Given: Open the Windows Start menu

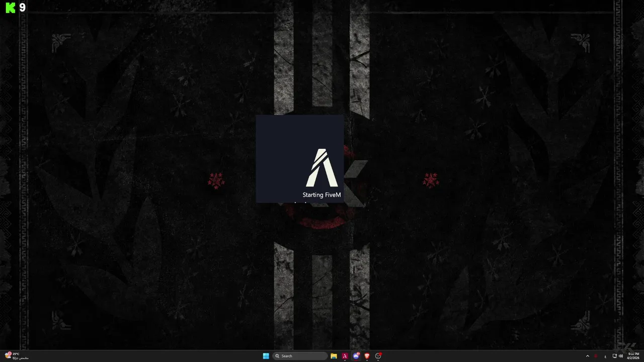Looking at the screenshot, I should coord(266,356).
